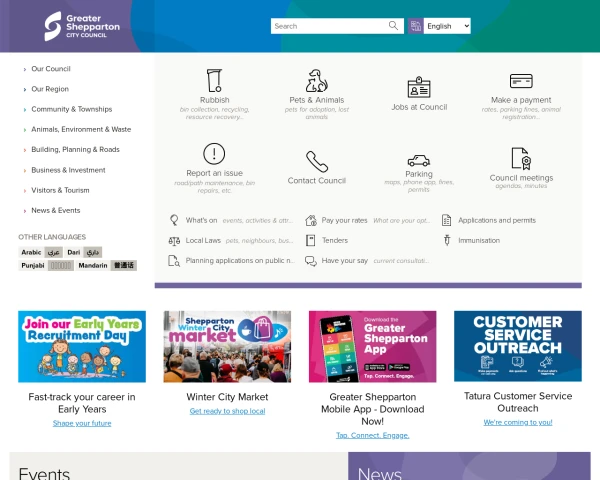Open the English language dropdown
600x480 pixels.
pos(447,26)
